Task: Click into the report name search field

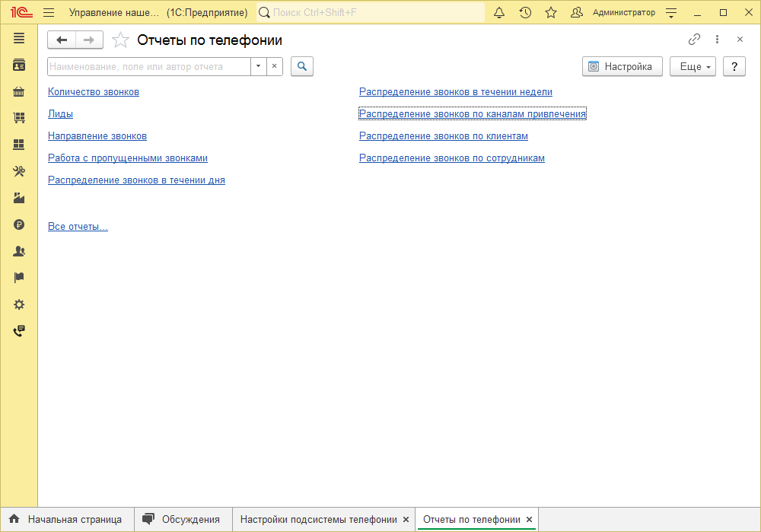Action: (x=148, y=66)
